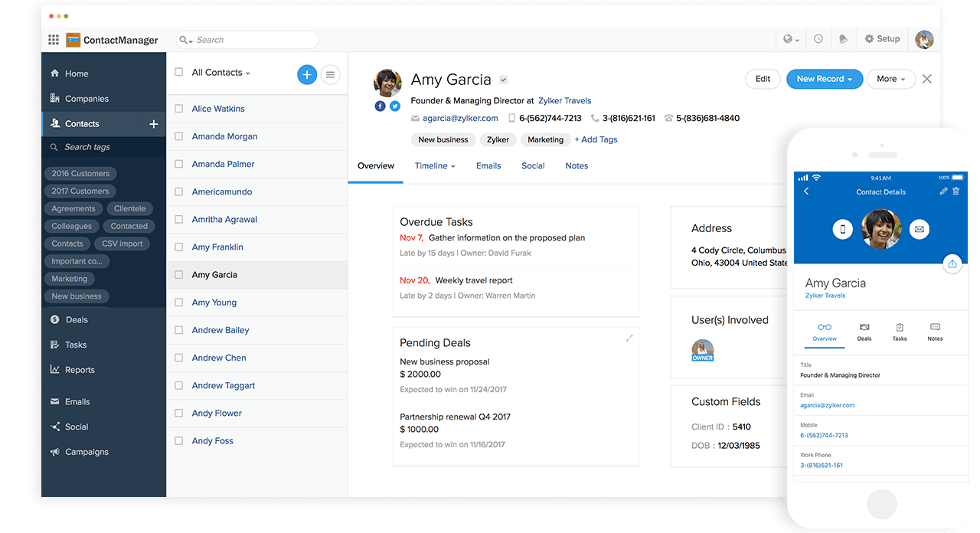This screenshot has width=980, height=533.
Task: Open the user profile avatar in top bar
Action: [924, 39]
